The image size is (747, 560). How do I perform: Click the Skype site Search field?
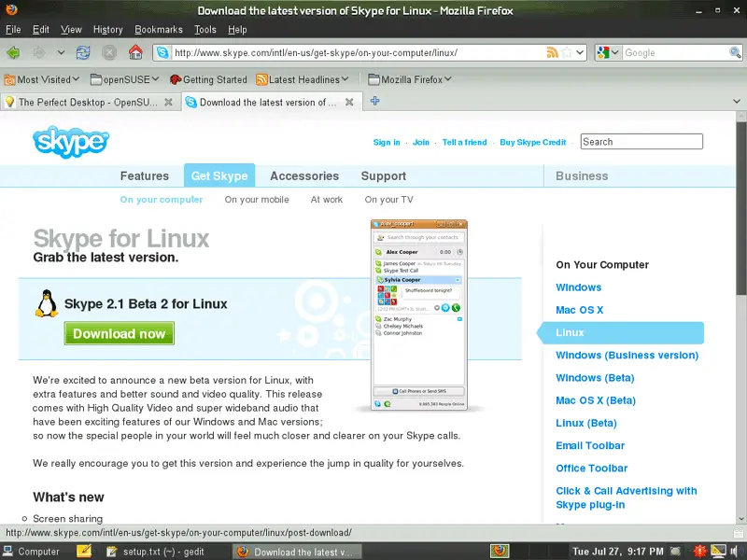point(641,142)
